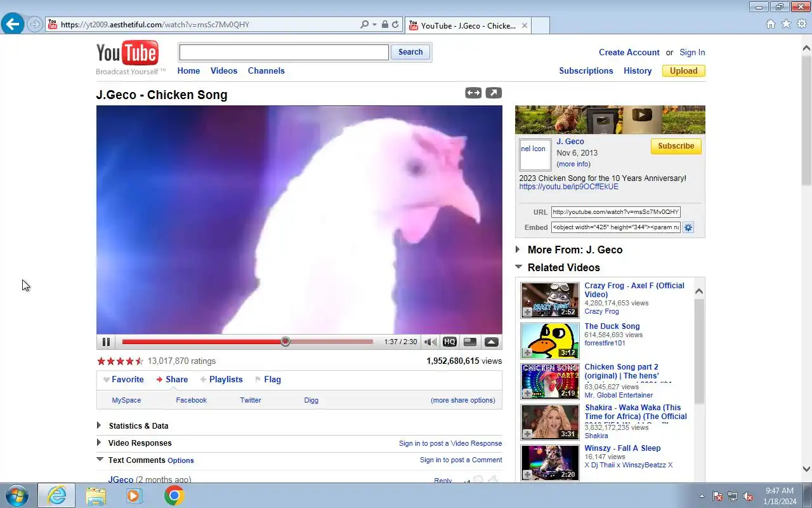
Task: Open the browser Home icon
Action: (x=771, y=24)
